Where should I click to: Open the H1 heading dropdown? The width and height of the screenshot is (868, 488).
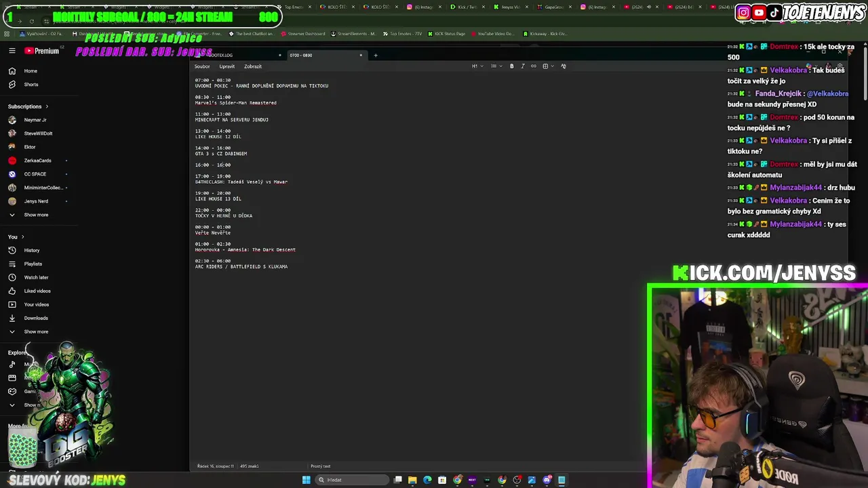click(x=477, y=66)
